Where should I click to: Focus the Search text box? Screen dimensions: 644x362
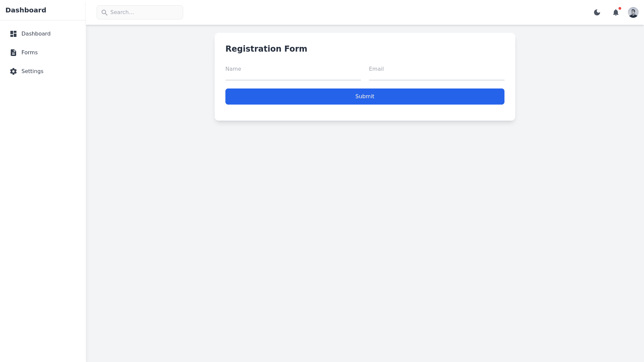[144, 12]
